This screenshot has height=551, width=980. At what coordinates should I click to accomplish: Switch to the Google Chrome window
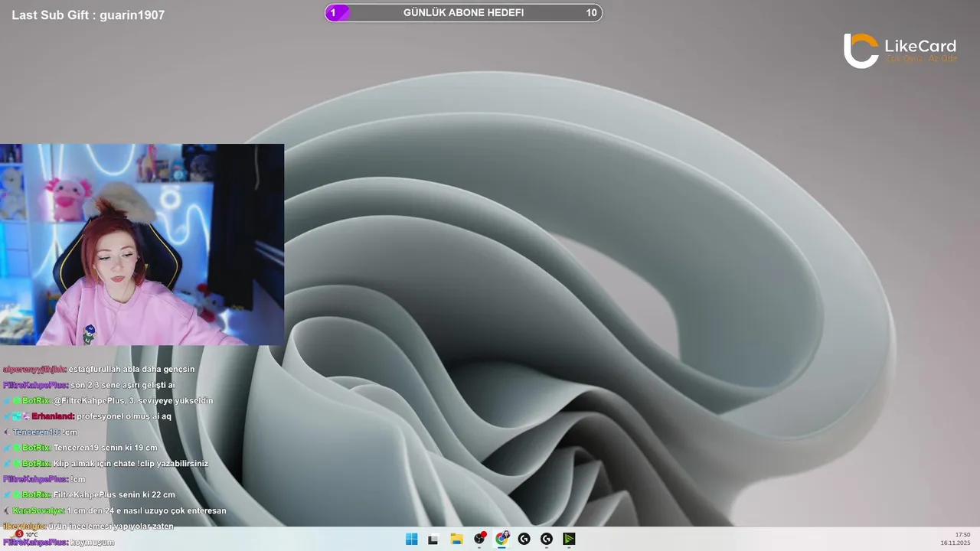click(501, 539)
